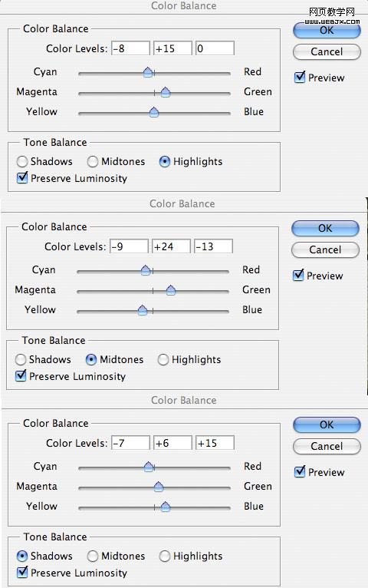Click the Color Levels field showing -13
Image resolution: width=368 pixels, height=588 pixels.
coord(213,246)
